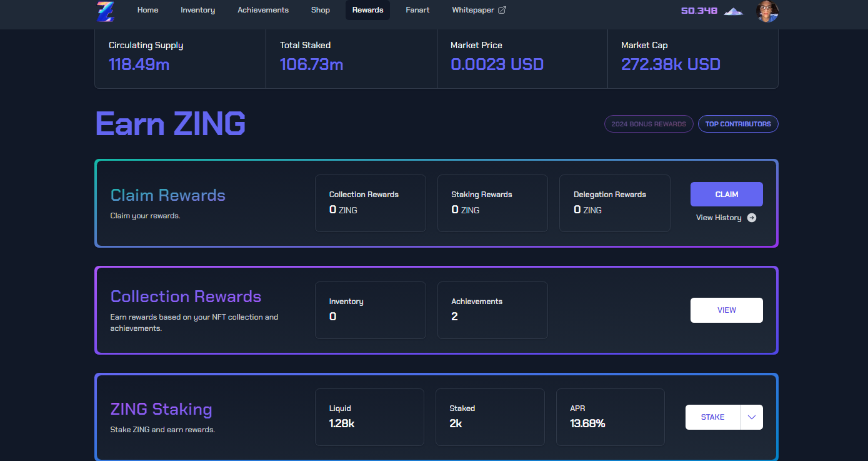Click the Achievements count card showing 2
868x461 pixels.
tap(492, 310)
